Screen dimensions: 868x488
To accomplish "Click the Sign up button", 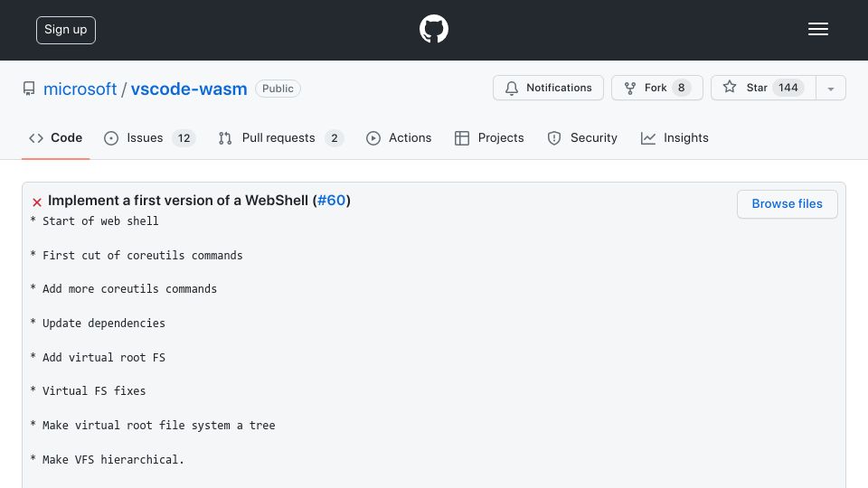I will click(x=66, y=30).
